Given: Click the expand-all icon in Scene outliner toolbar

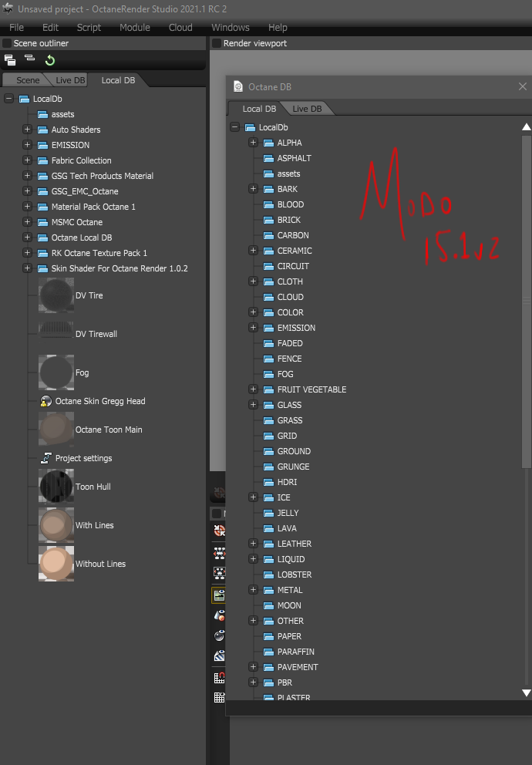Looking at the screenshot, I should coord(10,60).
